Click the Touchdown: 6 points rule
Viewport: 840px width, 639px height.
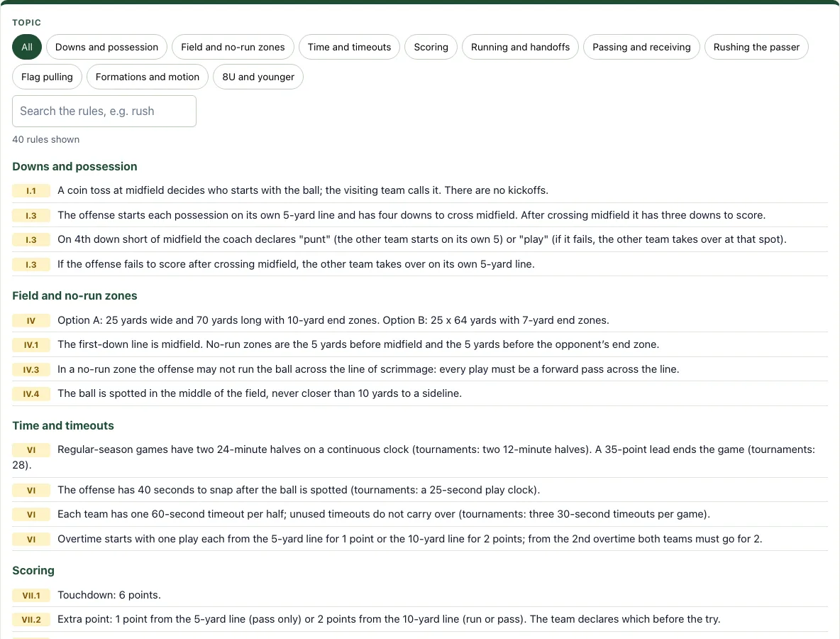tap(109, 595)
